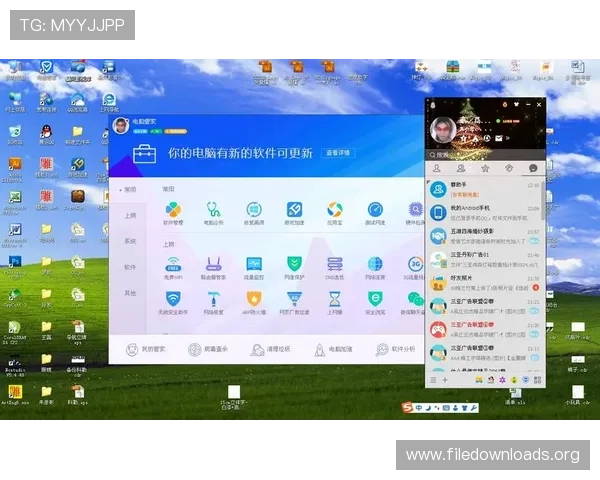Click the QQ profile avatar photo
The image size is (600, 480).
pyautogui.click(x=443, y=129)
